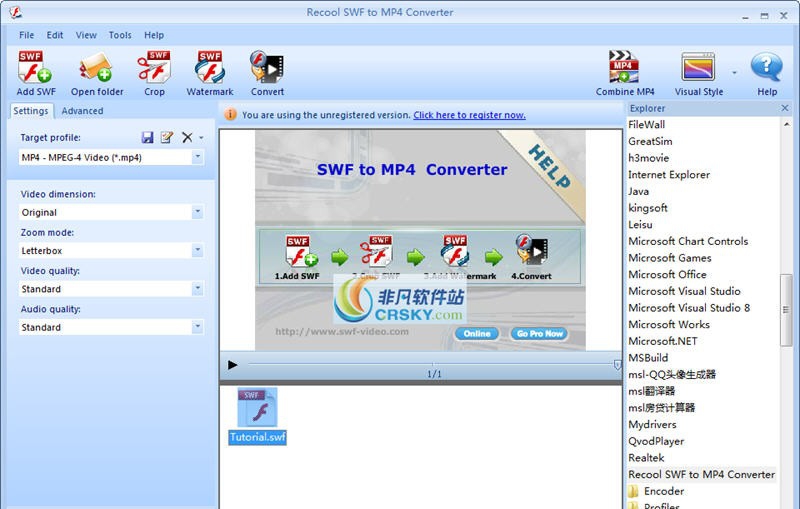Click the Visual Style icon
Viewport: 800px width, 509px height.
[698, 67]
